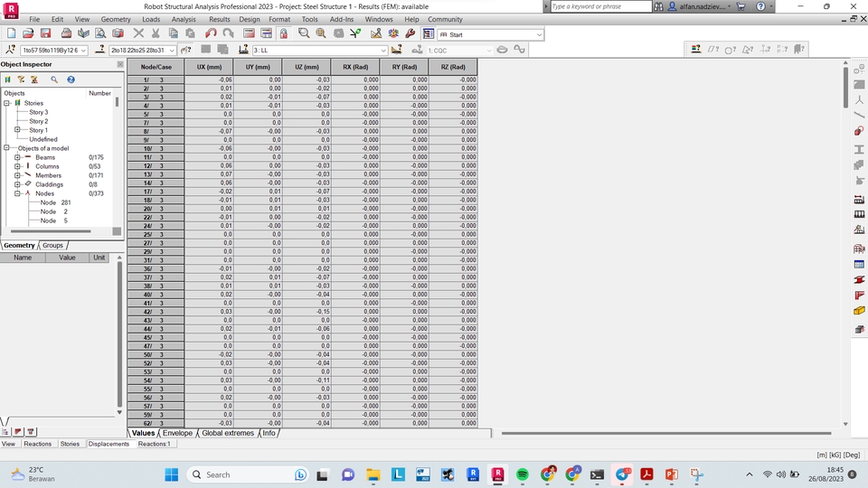Open the Reactions bottom view tab
Image resolution: width=868 pixels, height=488 pixels.
[x=38, y=444]
